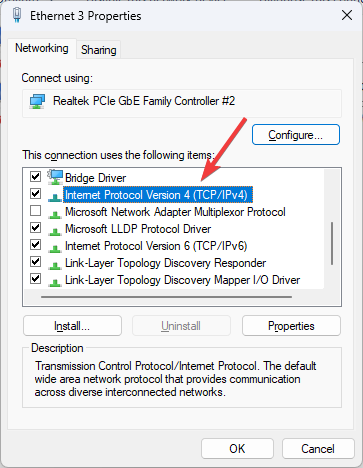Viewport: 363px width, 468px height.
Task: Click the horizontal scrollbar under items list
Action: click(166, 297)
